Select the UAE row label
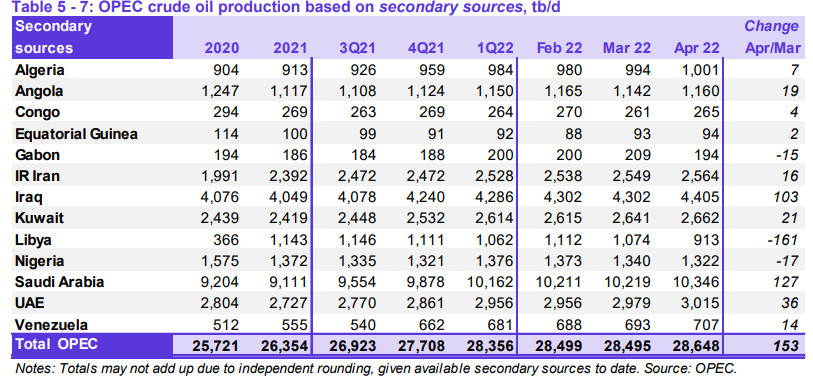 pyautogui.click(x=30, y=303)
